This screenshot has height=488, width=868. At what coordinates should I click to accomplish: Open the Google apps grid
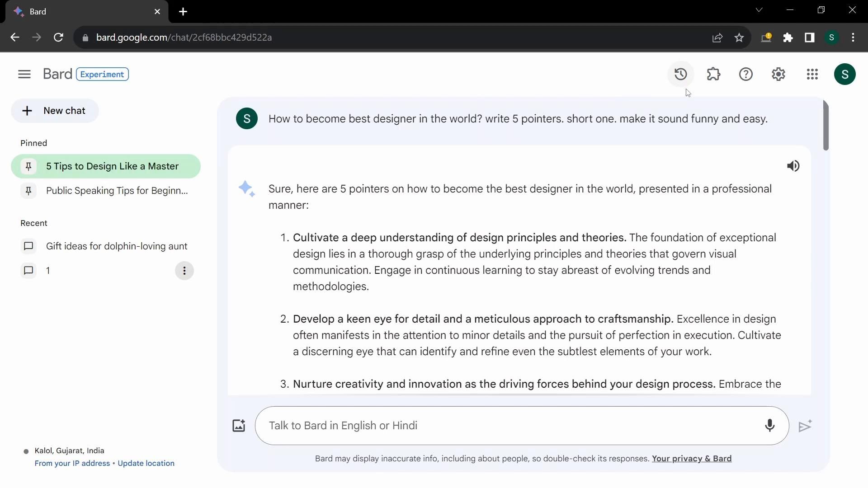(x=812, y=74)
